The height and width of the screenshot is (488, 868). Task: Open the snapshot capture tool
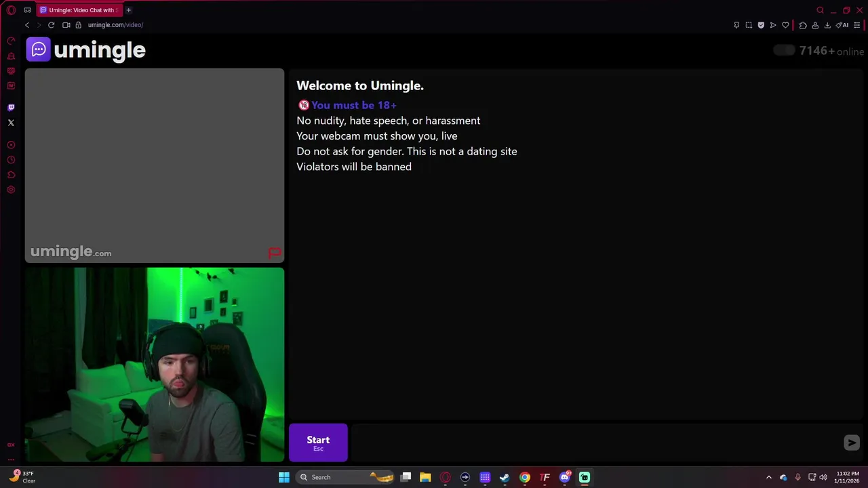tap(749, 25)
